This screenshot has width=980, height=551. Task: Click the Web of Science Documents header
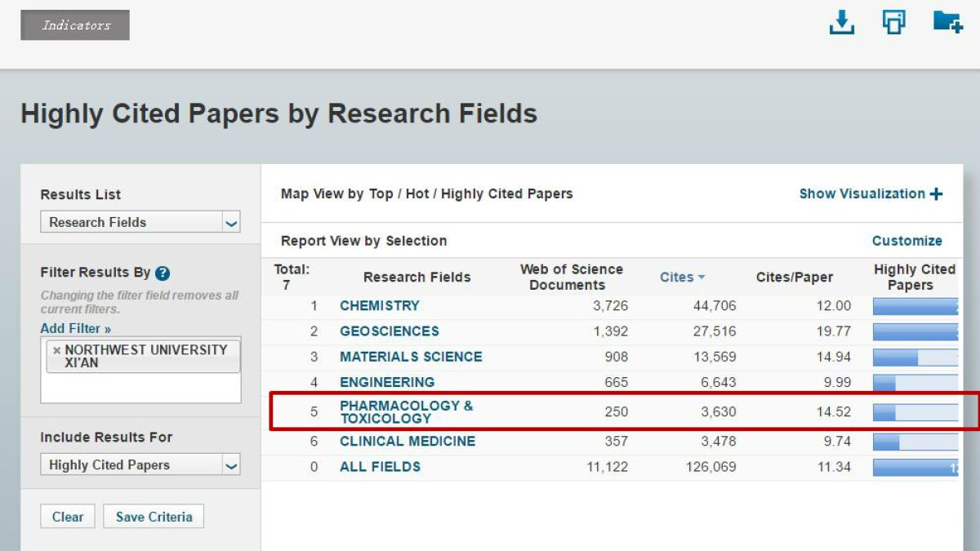571,277
